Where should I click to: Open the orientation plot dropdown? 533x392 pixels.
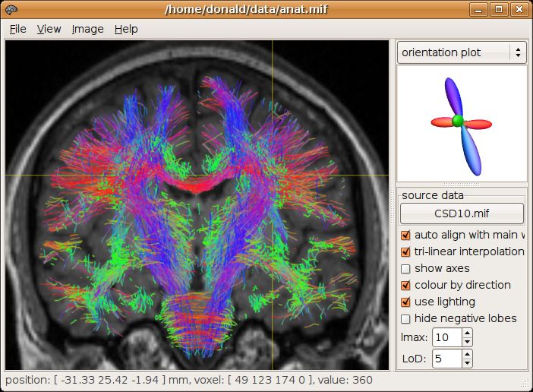[462, 52]
